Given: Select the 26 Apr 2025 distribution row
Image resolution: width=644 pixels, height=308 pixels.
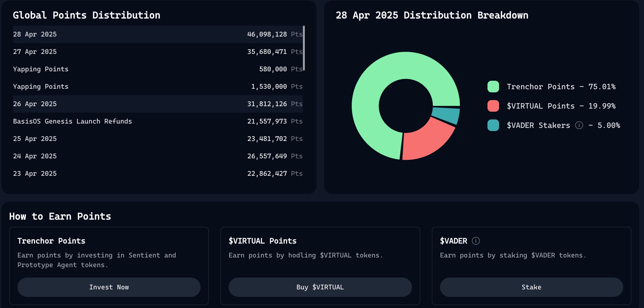Looking at the screenshot, I should click(x=157, y=104).
